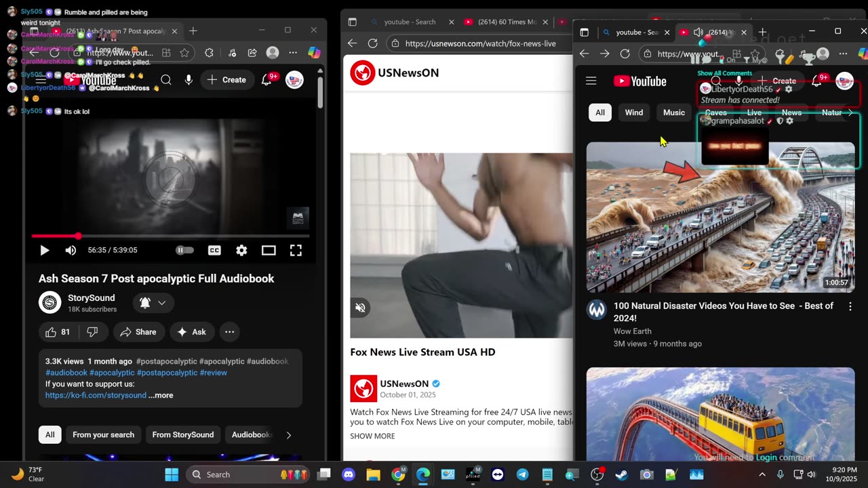868x488 pixels.
Task: Click #postapocalyptic hashtag in description
Action: 167,361
